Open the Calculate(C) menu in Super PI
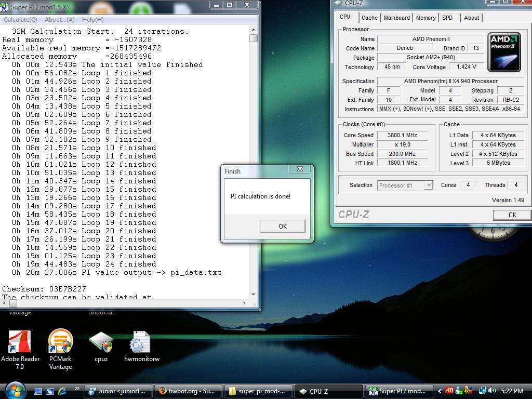This screenshot has width=532, height=399. (x=20, y=20)
